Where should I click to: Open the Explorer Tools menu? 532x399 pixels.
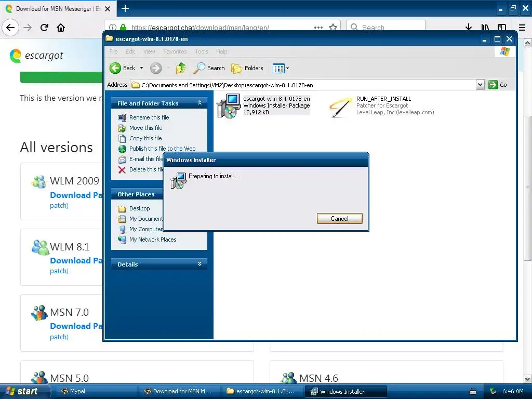pyautogui.click(x=201, y=51)
